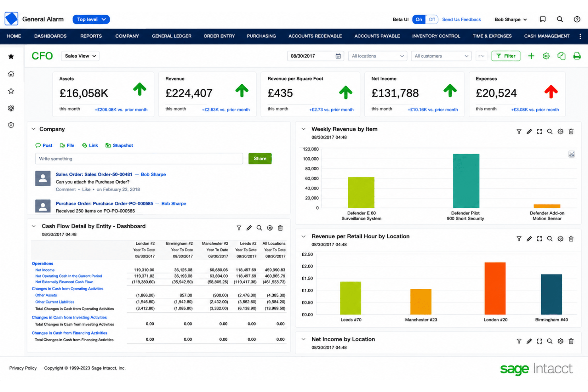Collapse Weekly Revenue by Item chevron
Screen dimensions: 588x392
coord(304,129)
